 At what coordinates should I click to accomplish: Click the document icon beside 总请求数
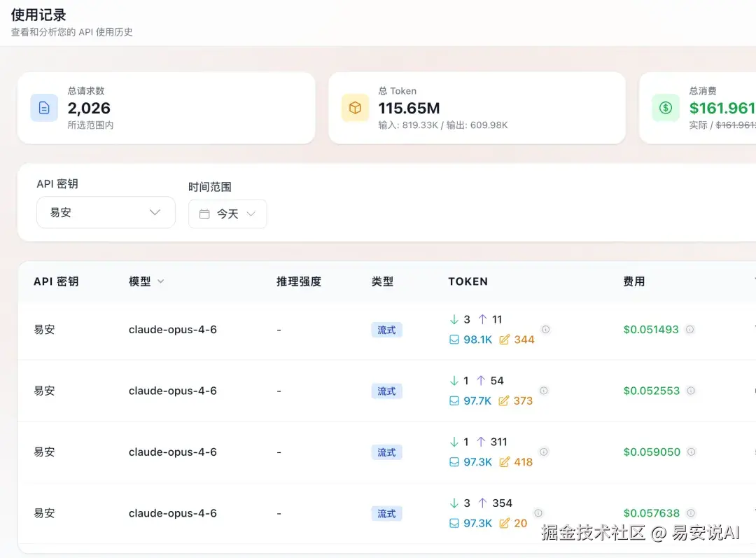(43, 108)
